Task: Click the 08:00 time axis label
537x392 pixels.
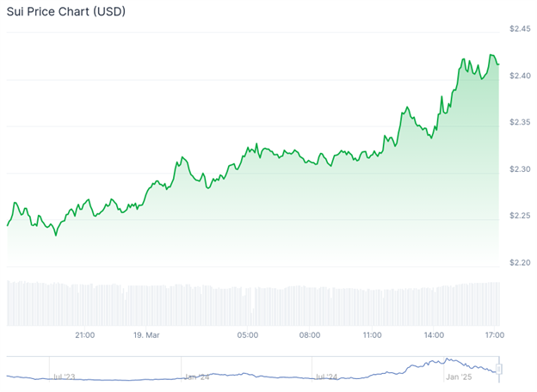Action: pyautogui.click(x=310, y=334)
